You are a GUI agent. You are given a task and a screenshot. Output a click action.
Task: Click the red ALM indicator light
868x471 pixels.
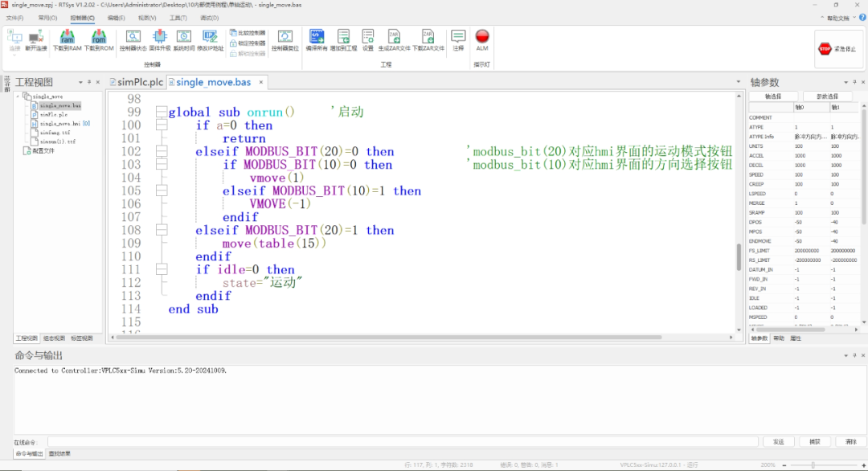482,36
